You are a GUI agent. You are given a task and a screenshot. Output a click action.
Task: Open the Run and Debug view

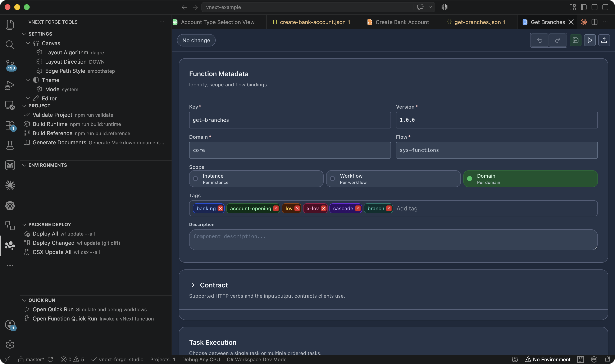10,85
